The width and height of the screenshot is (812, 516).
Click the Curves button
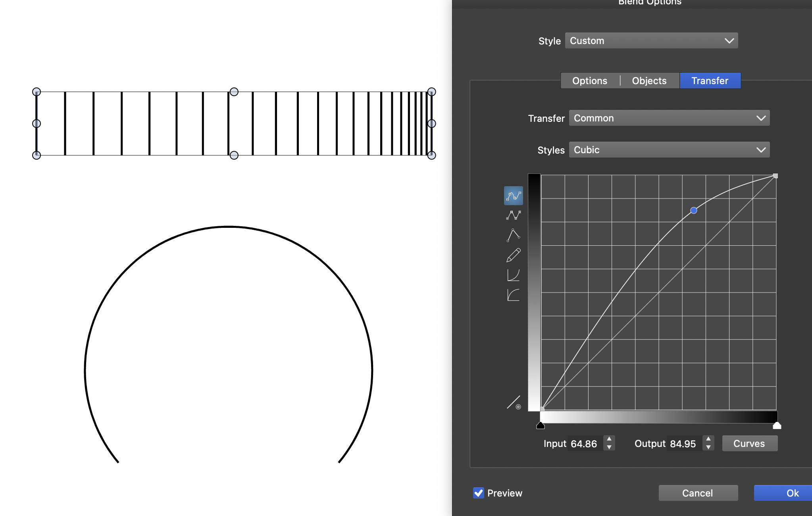coord(749,443)
